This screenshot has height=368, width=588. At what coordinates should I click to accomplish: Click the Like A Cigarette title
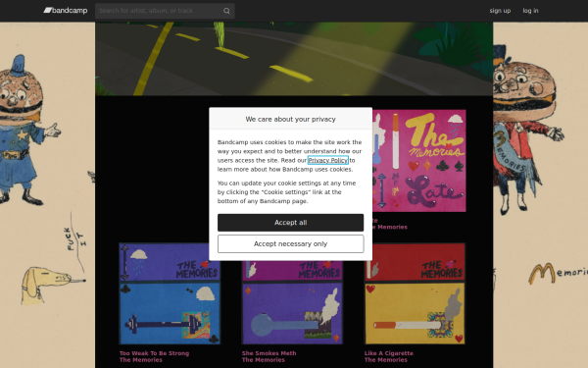(388, 353)
